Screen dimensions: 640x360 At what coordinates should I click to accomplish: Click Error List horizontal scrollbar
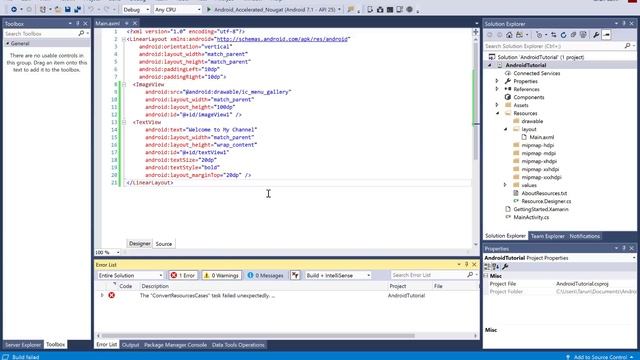[x=287, y=336]
